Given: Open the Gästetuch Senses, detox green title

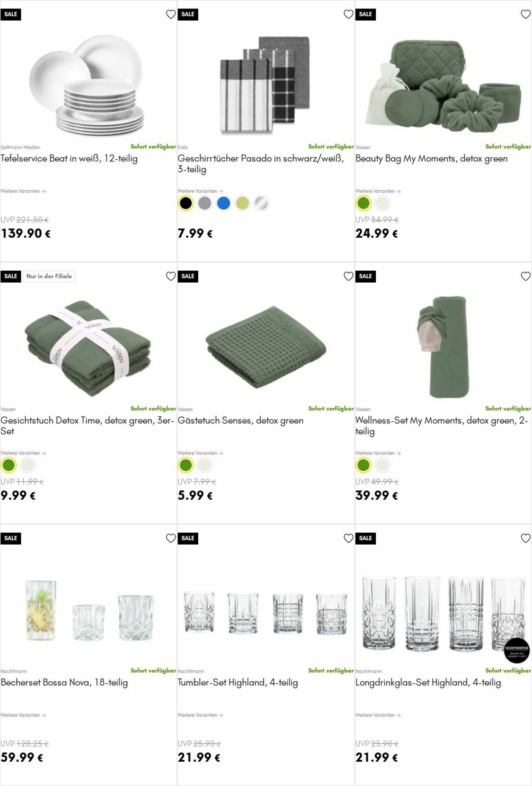Looking at the screenshot, I should 240,421.
